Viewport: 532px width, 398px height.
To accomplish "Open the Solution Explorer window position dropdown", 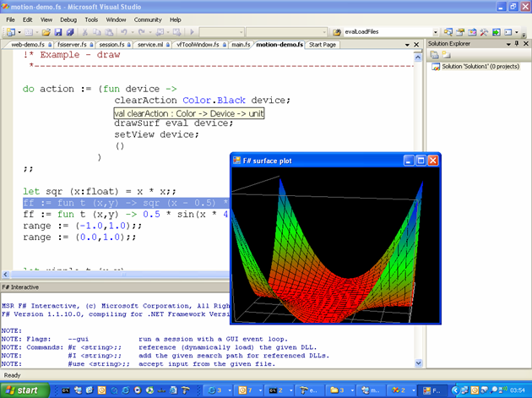I will [x=508, y=44].
